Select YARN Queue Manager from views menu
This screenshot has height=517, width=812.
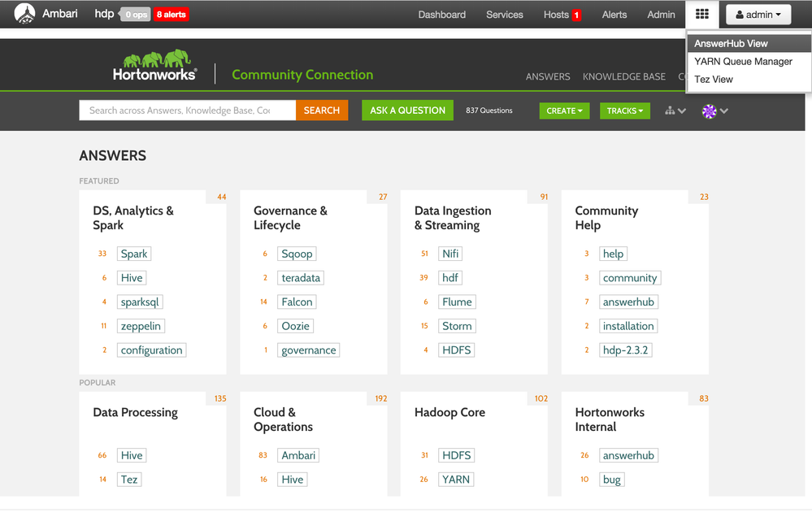click(x=743, y=62)
